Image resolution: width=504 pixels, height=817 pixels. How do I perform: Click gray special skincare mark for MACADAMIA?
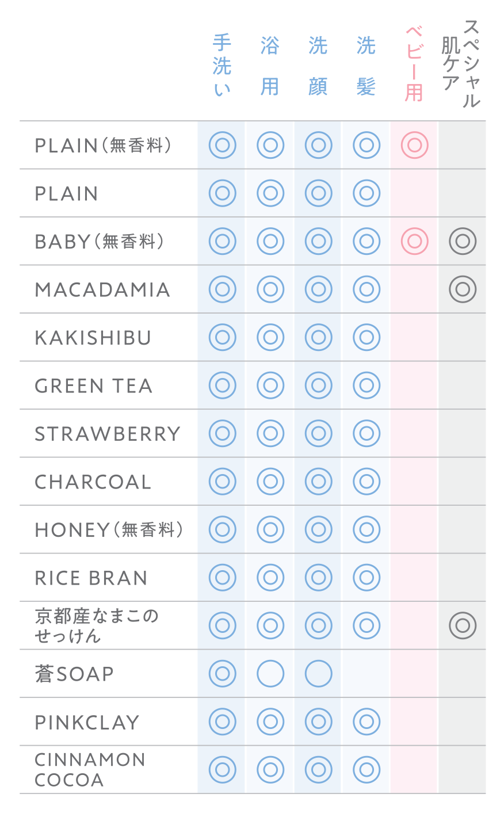click(463, 289)
